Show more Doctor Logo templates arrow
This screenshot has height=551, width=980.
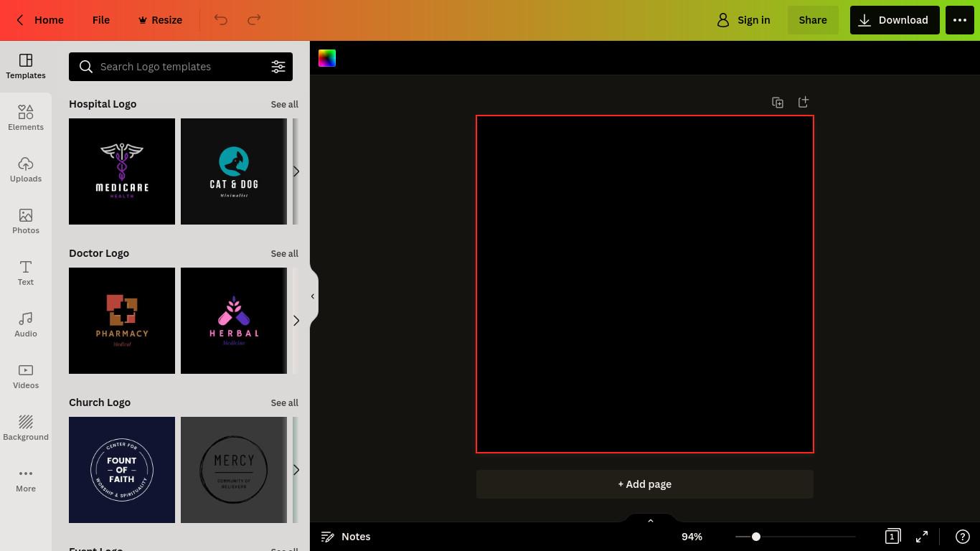tap(296, 321)
